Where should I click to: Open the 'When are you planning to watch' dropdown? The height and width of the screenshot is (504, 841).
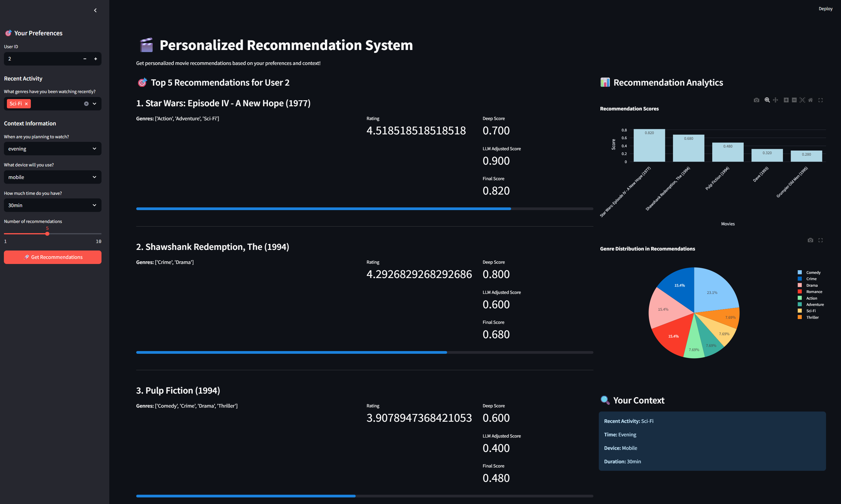[53, 149]
